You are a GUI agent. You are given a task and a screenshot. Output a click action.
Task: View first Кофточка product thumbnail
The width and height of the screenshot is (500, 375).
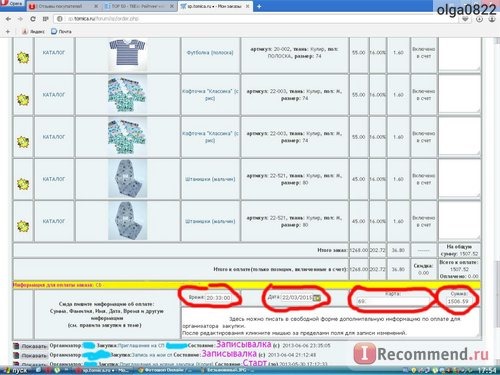click(128, 95)
